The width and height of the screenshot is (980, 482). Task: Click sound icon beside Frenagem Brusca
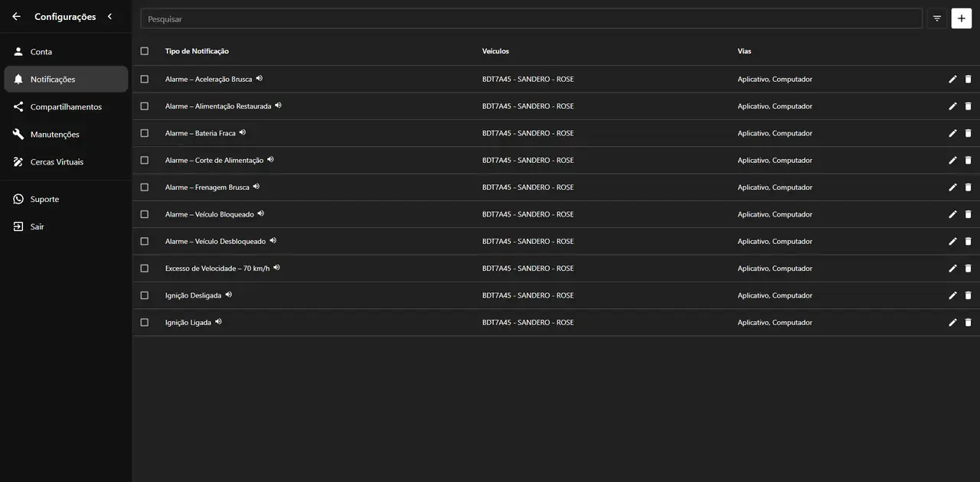pyautogui.click(x=256, y=187)
